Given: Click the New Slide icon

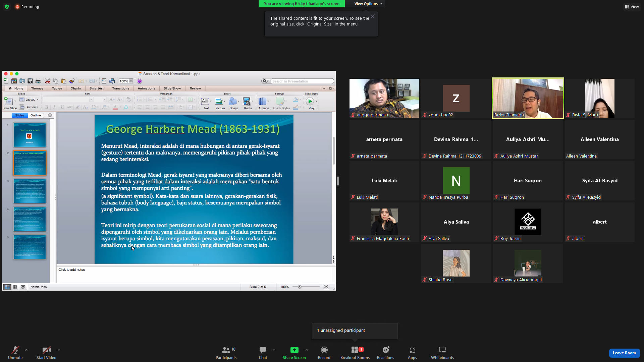Looking at the screenshot, I should pos(9,102).
